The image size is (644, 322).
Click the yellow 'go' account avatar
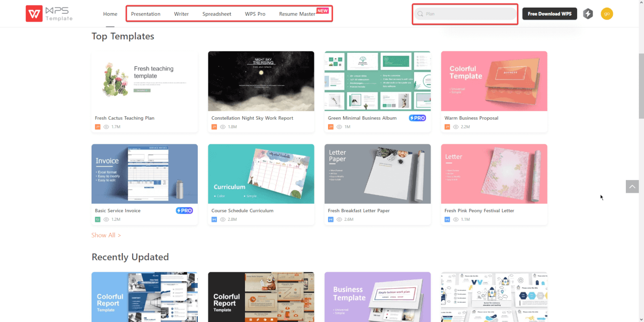607,14
